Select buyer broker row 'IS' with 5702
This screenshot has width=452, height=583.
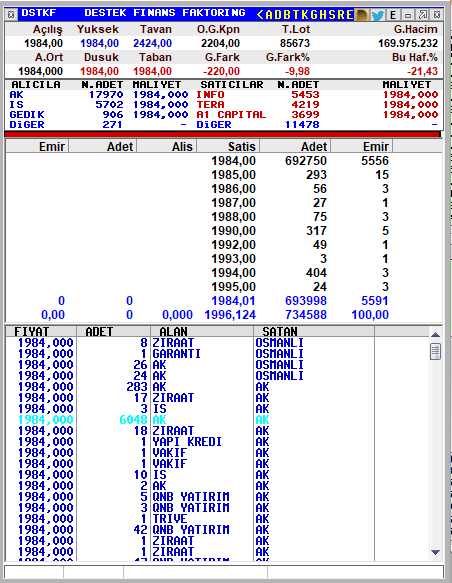(99, 105)
